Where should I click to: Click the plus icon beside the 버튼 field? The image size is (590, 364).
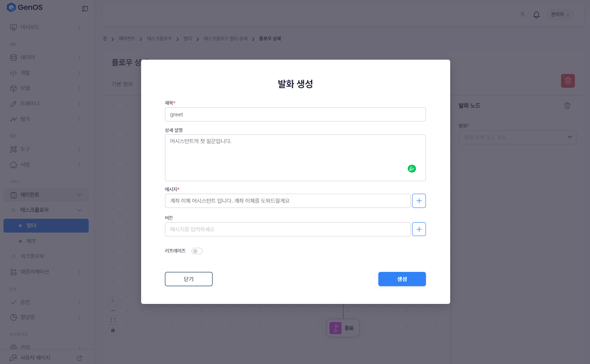click(419, 229)
